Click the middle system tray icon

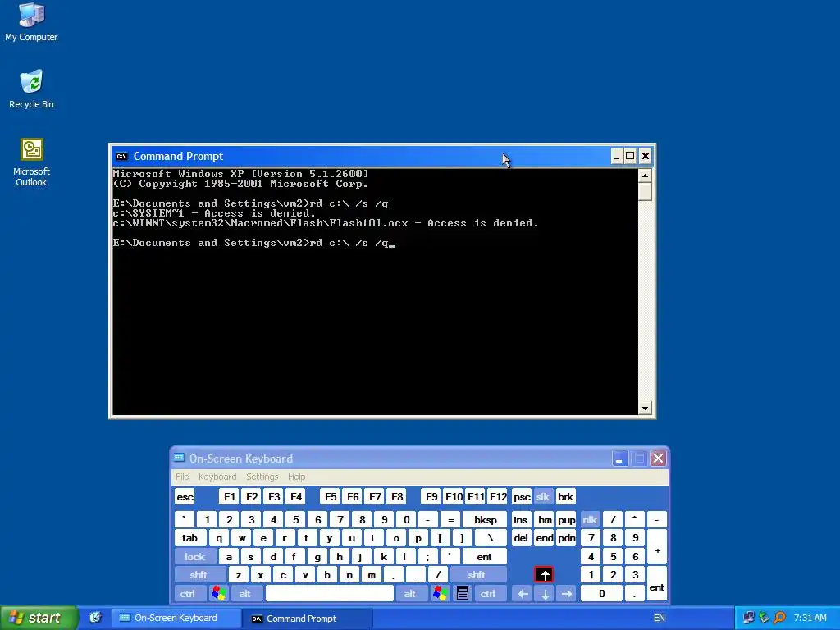pos(764,618)
